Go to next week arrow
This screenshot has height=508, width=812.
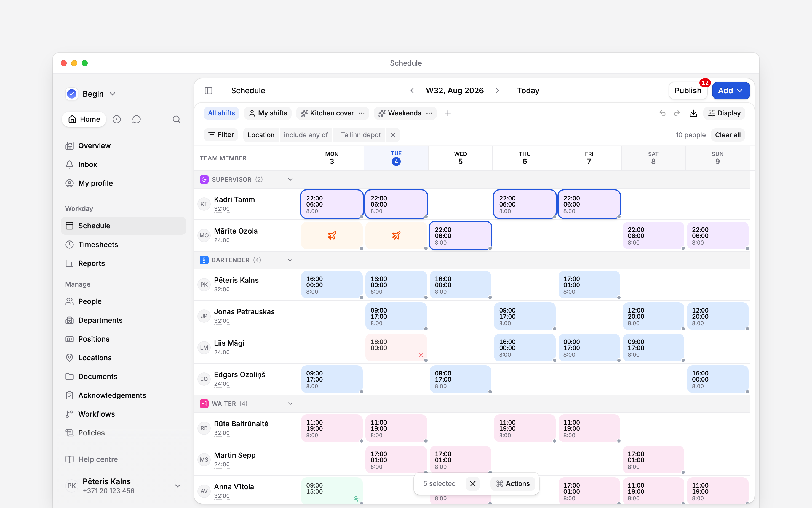tap(498, 90)
